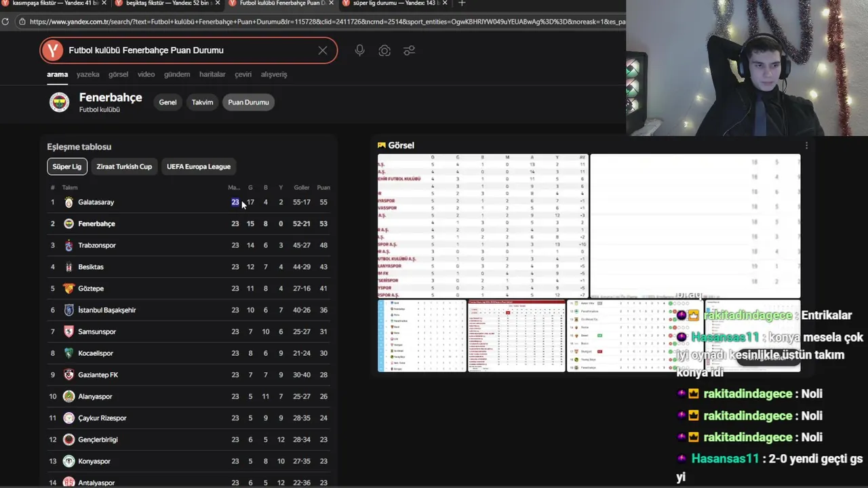
Task: Click the Göztepe team logo
Action: tap(68, 289)
